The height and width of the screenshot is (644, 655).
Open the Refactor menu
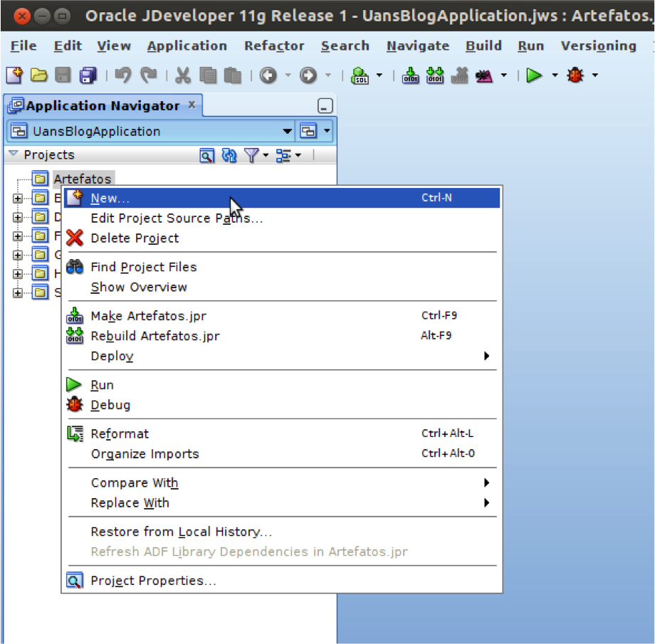click(x=274, y=46)
